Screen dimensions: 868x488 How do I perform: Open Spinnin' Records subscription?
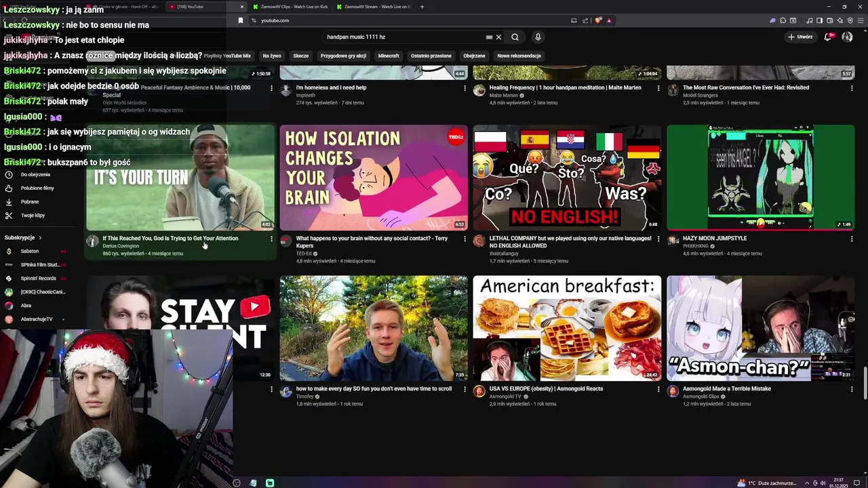(x=38, y=279)
